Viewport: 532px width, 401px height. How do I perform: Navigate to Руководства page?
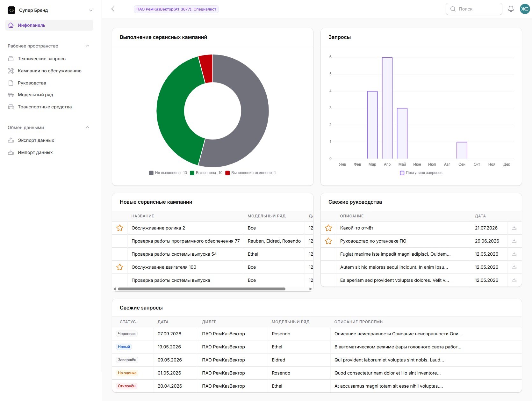(49, 83)
